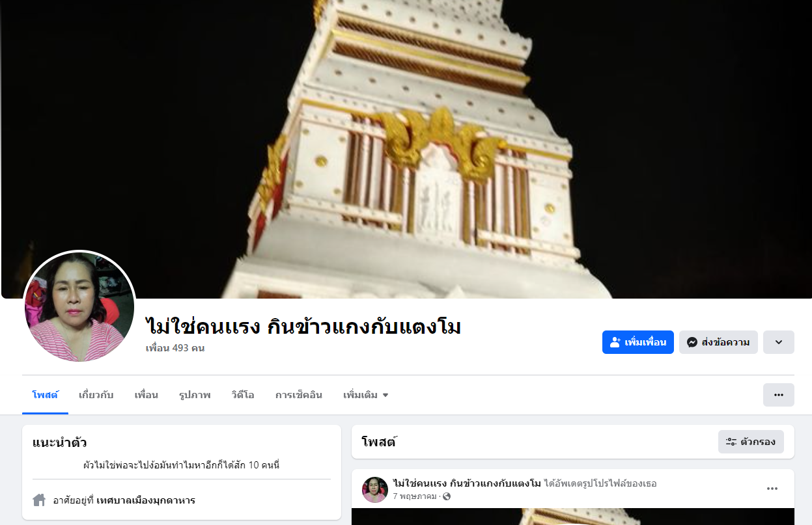Open the เพื่อน tab
Viewport: 812px width, 525px height.
pyautogui.click(x=147, y=395)
